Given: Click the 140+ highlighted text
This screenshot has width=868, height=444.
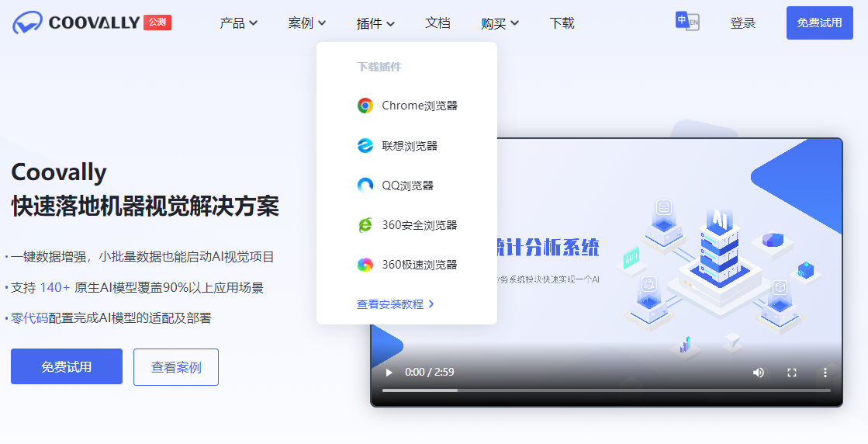Looking at the screenshot, I should tap(55, 287).
